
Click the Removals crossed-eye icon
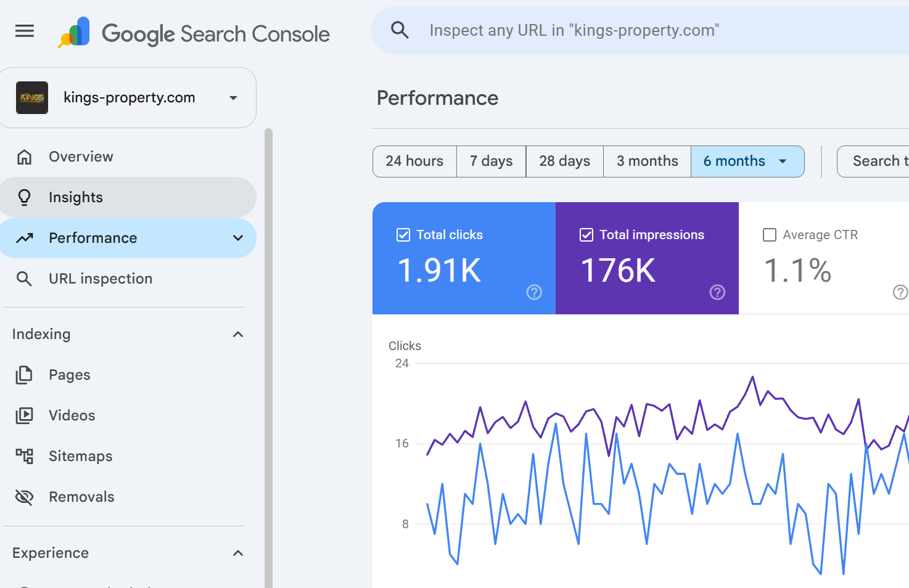[x=24, y=497]
